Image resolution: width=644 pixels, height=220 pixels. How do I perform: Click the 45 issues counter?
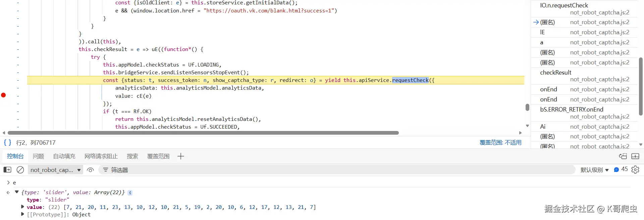[625, 169]
